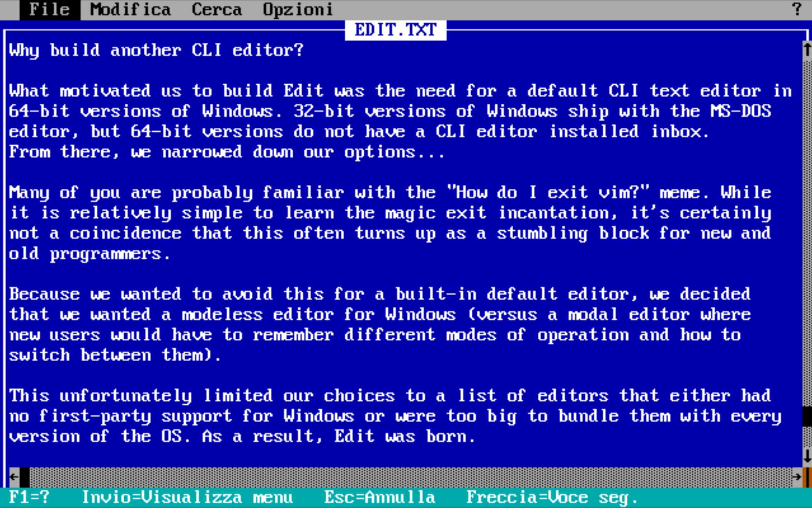Open the Modifica menu

pos(130,10)
